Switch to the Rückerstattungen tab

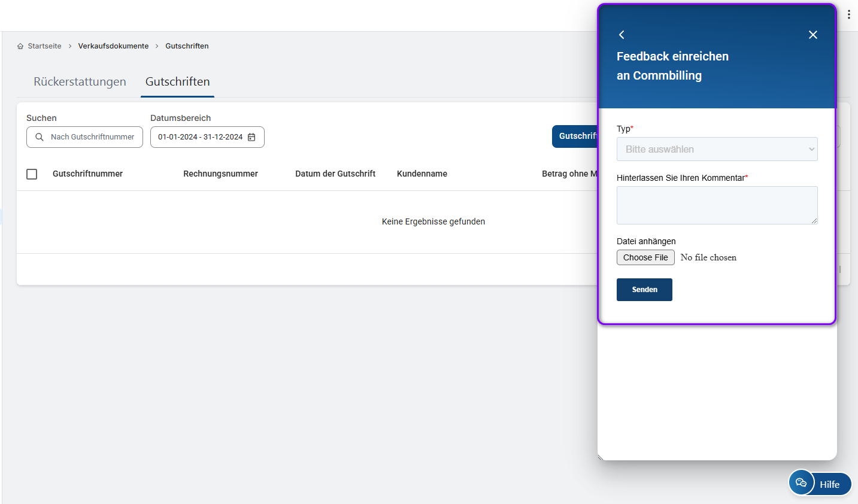80,82
